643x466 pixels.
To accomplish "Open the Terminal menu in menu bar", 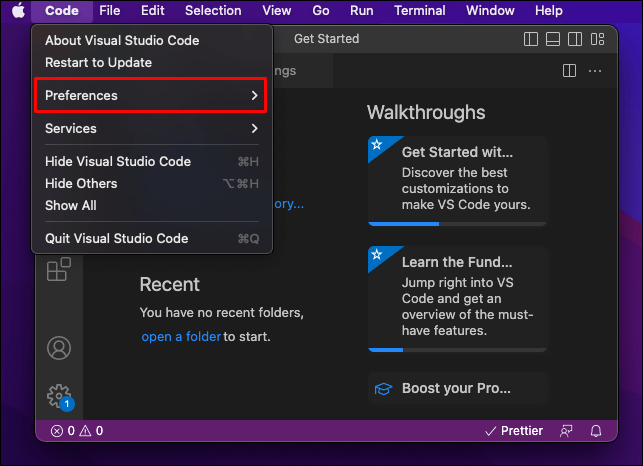I will (420, 11).
